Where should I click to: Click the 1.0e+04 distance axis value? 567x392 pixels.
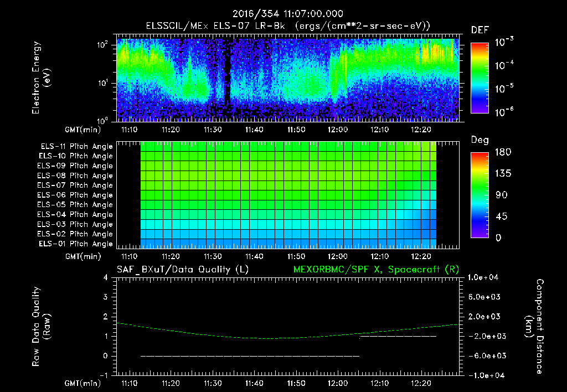click(x=483, y=277)
